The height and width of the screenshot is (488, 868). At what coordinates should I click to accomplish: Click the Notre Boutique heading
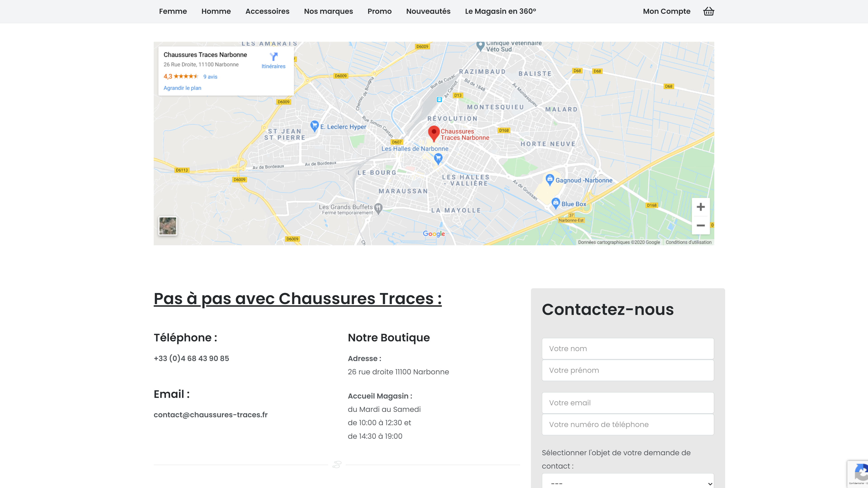[x=389, y=338]
